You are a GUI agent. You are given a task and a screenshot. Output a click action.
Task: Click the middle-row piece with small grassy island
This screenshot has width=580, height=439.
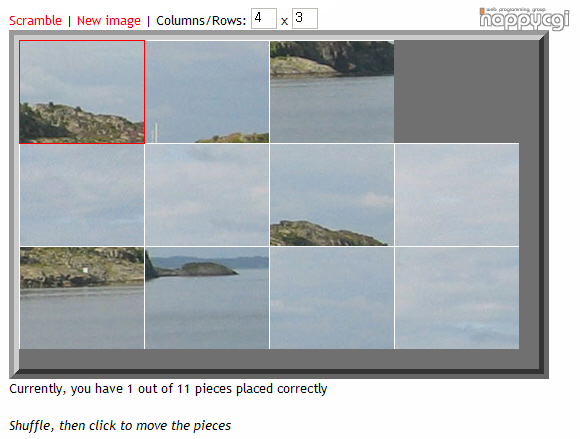pyautogui.click(x=332, y=195)
